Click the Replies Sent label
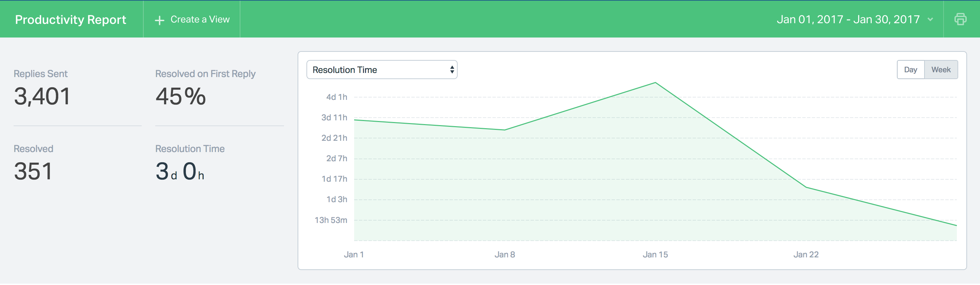Screen dimensions: 980x285 tap(40, 74)
